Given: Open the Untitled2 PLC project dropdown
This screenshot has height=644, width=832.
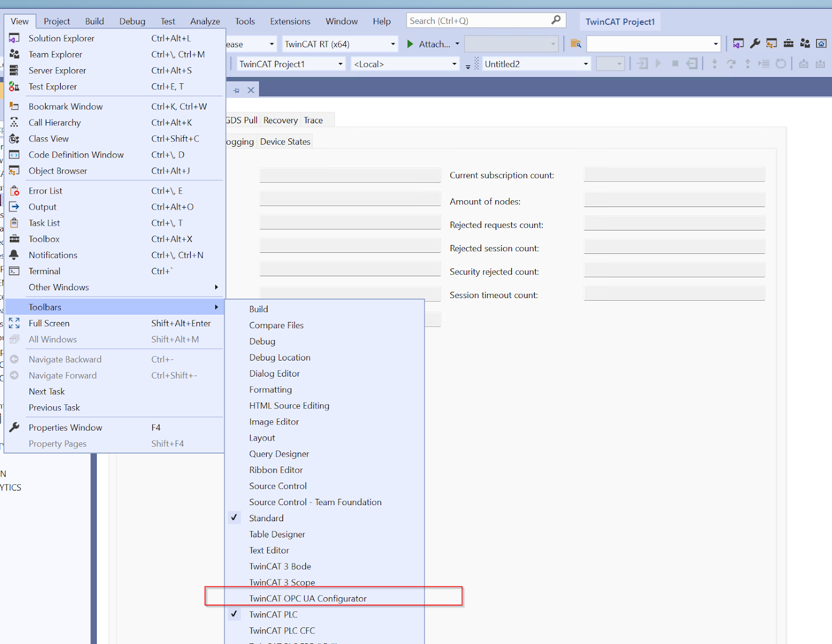Looking at the screenshot, I should click(586, 64).
